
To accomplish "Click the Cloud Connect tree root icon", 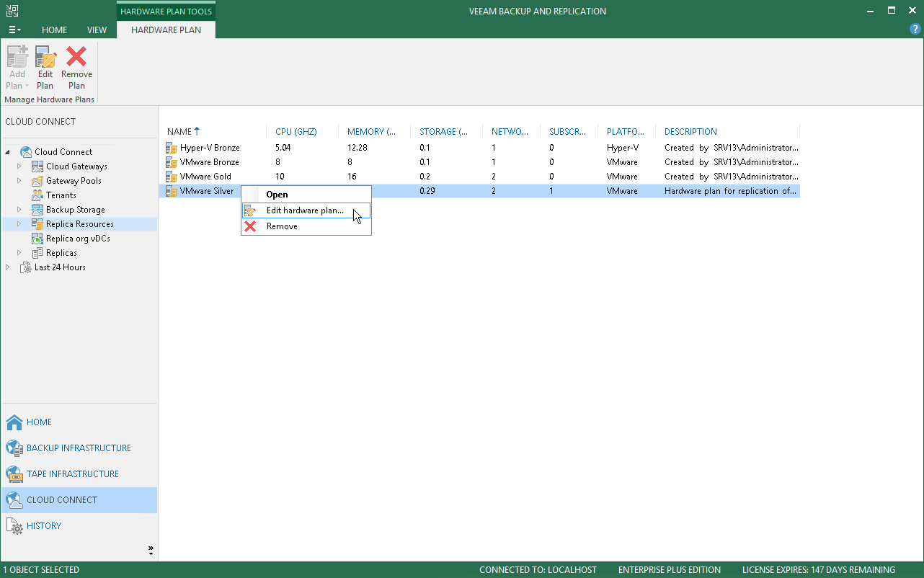I will tap(26, 152).
